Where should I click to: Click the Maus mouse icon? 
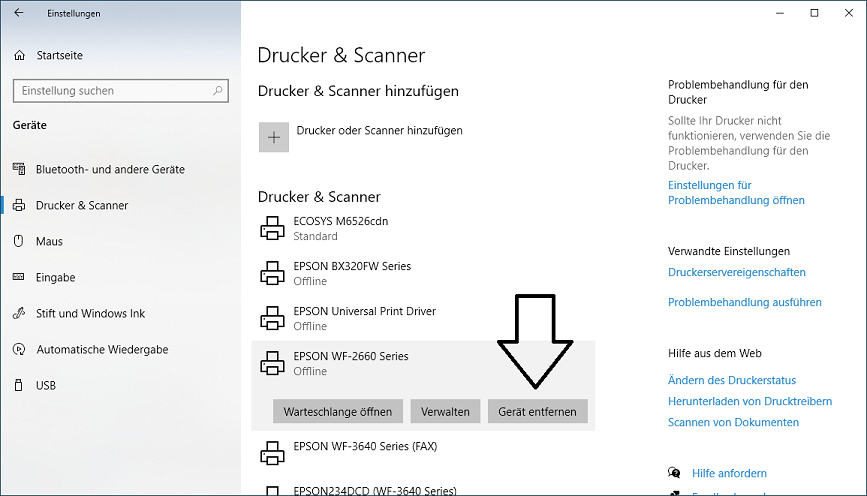pos(19,241)
